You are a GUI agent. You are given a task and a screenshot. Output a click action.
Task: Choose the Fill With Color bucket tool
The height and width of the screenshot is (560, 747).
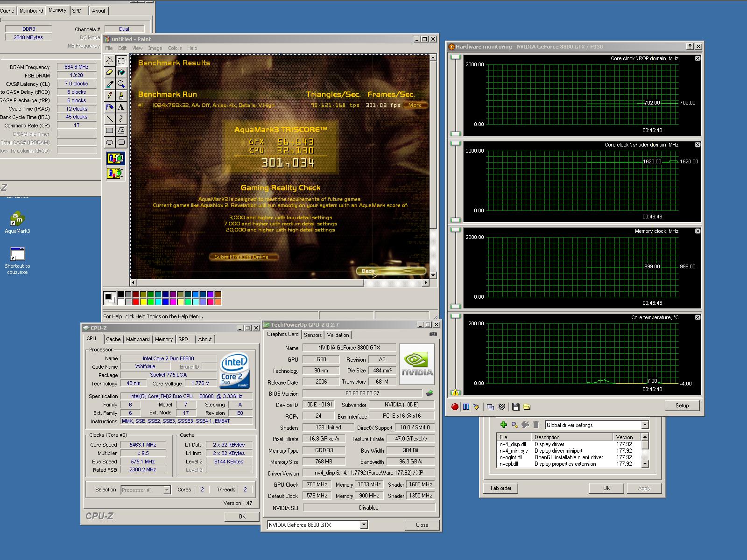121,72
